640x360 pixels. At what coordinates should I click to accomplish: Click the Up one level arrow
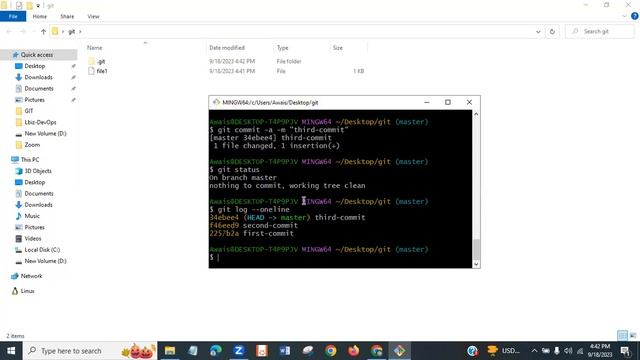[43, 31]
